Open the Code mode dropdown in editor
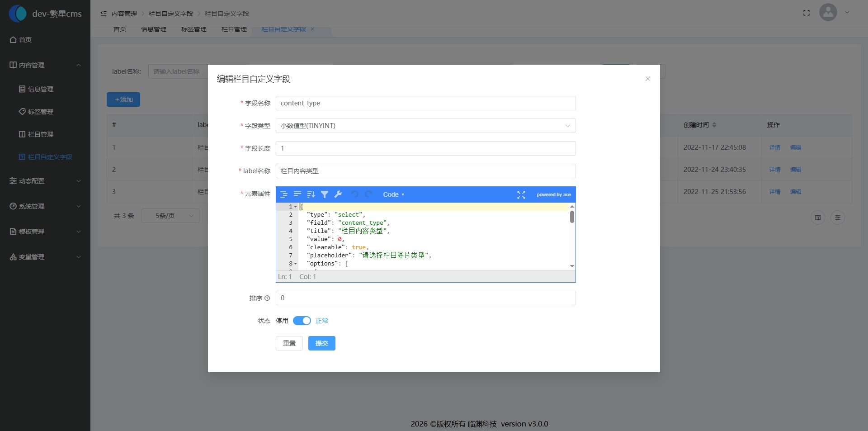This screenshot has height=431, width=868. [393, 194]
